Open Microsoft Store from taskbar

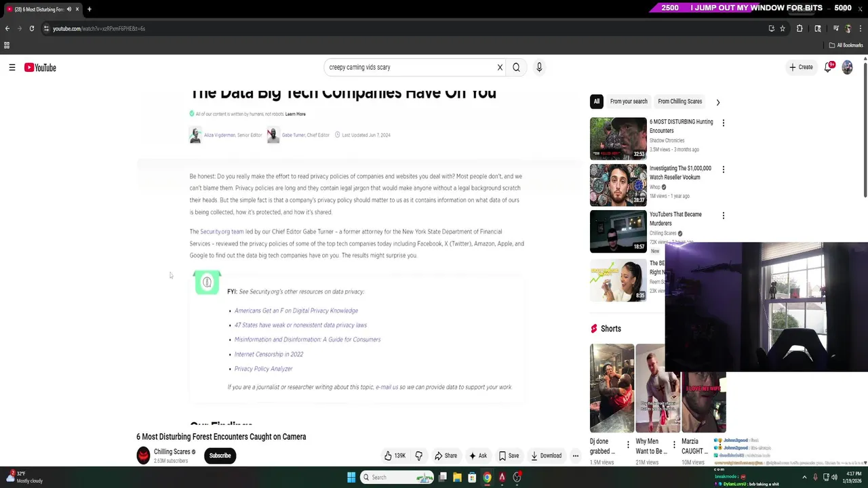[x=472, y=477]
